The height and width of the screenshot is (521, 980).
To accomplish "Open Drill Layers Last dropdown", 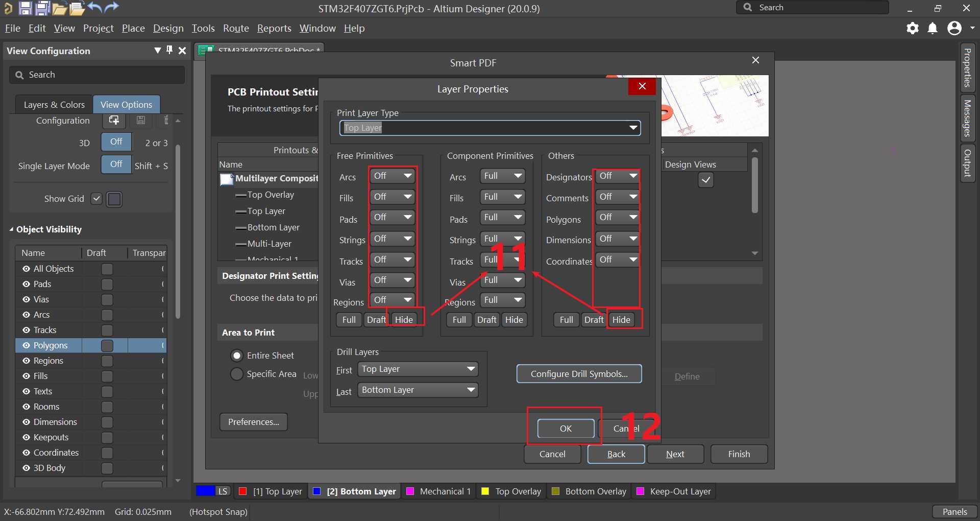I will [418, 390].
